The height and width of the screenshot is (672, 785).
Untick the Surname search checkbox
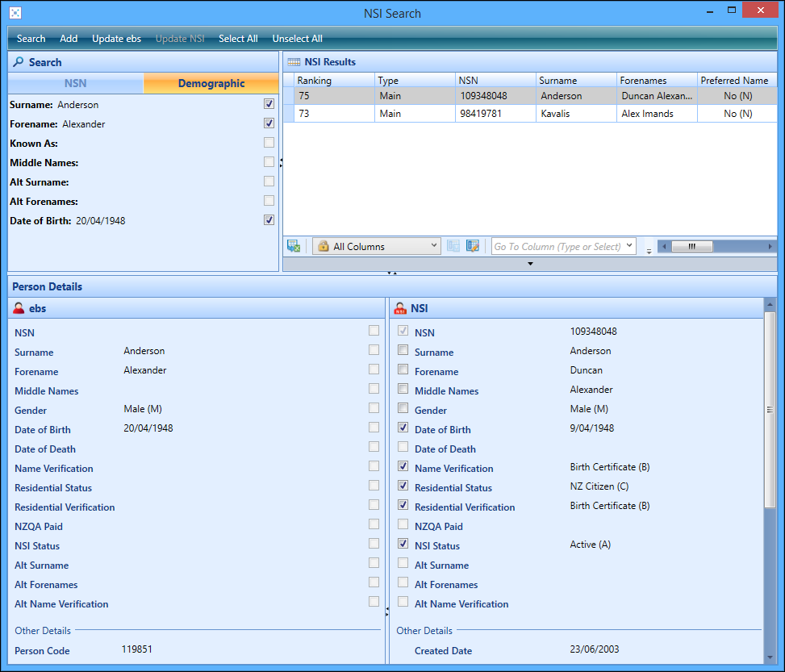pos(269,103)
